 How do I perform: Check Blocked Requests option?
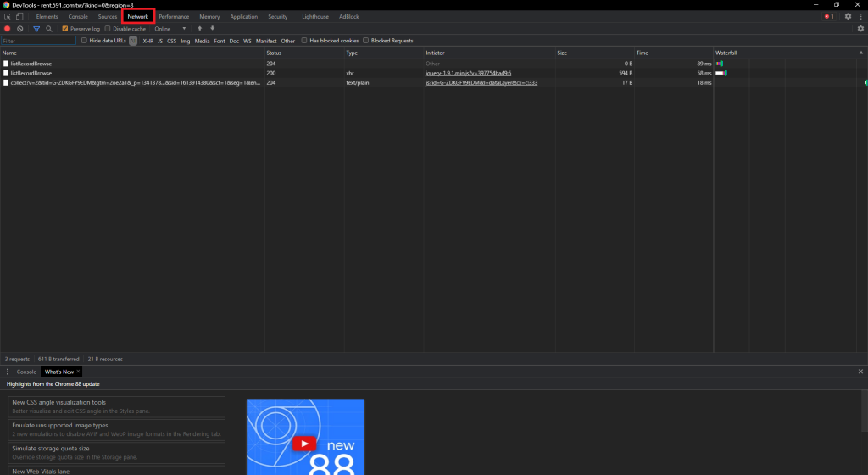[365, 41]
